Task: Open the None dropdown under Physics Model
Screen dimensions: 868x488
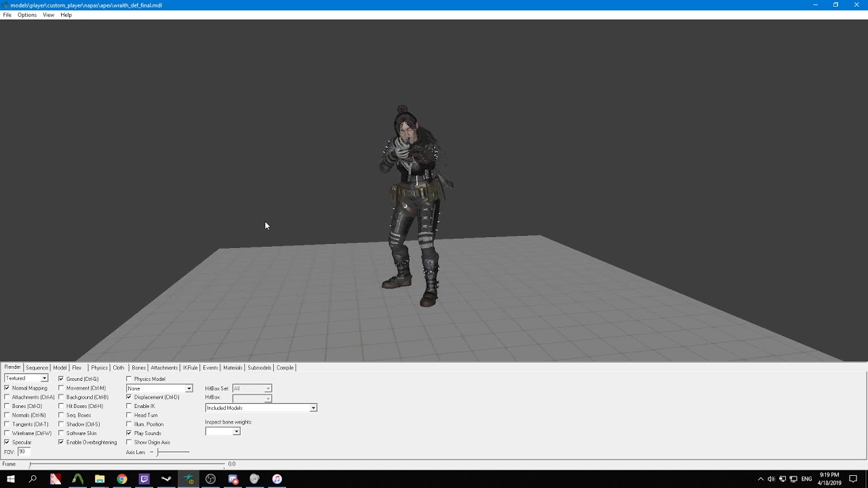Action: click(159, 388)
